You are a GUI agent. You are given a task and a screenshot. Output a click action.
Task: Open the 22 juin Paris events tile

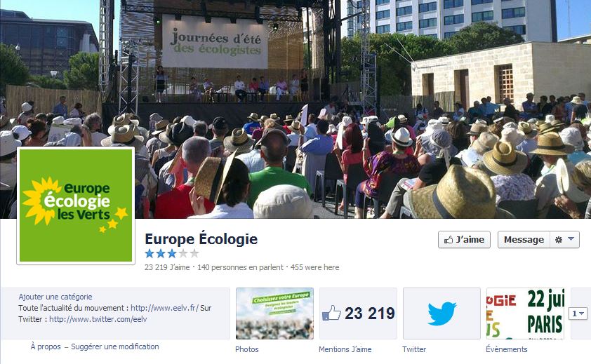point(525,314)
